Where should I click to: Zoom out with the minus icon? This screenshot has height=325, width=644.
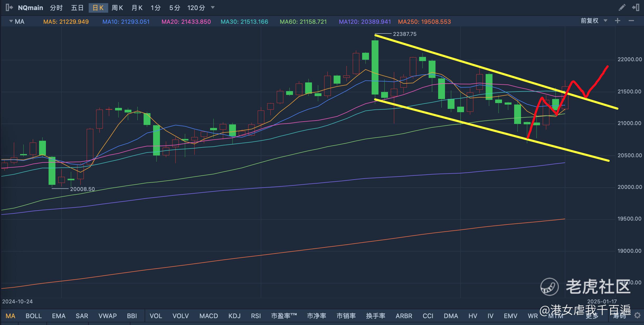[631, 21]
